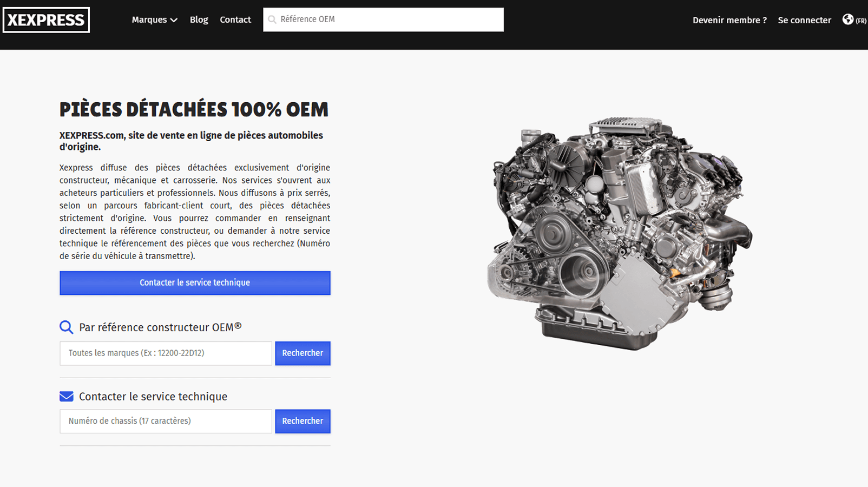Click the Par référence constructeur OEM heading
868x487 pixels.
[160, 327]
